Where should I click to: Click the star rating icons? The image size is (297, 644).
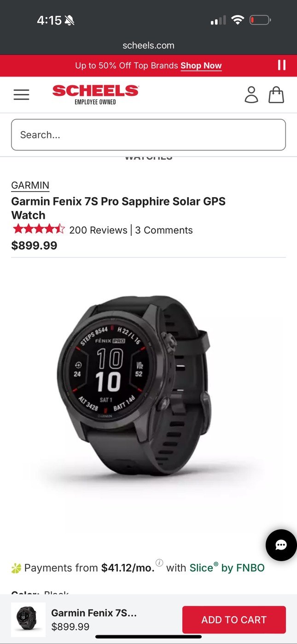39,229
